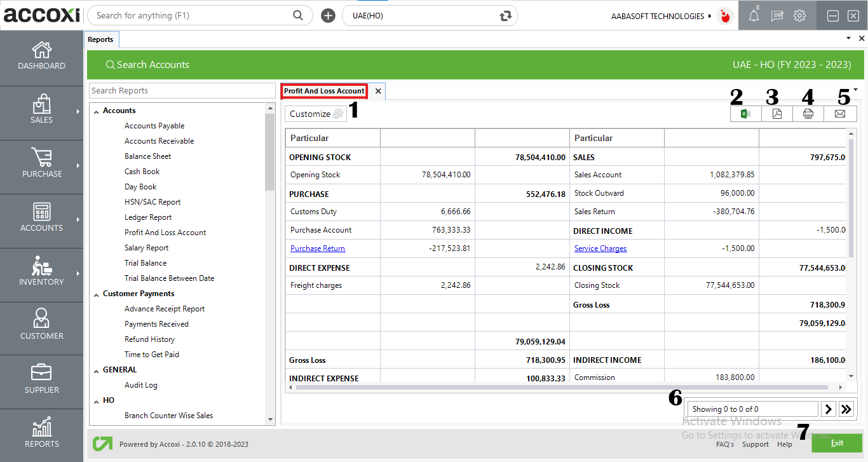
Task: Click the Search Reports input field
Action: tap(182, 90)
